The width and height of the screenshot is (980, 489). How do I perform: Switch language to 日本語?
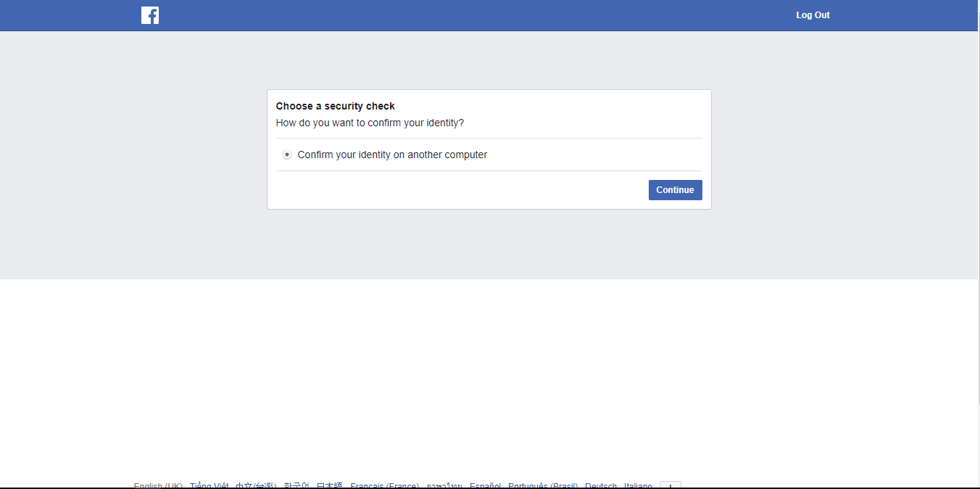tap(330, 485)
